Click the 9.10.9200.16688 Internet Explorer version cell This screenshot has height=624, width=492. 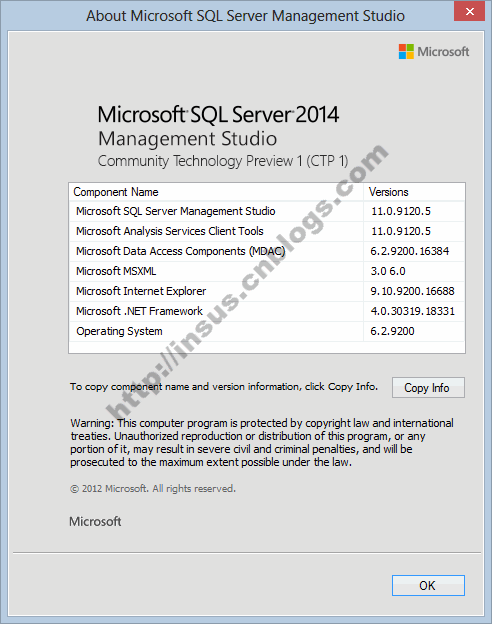point(412,291)
